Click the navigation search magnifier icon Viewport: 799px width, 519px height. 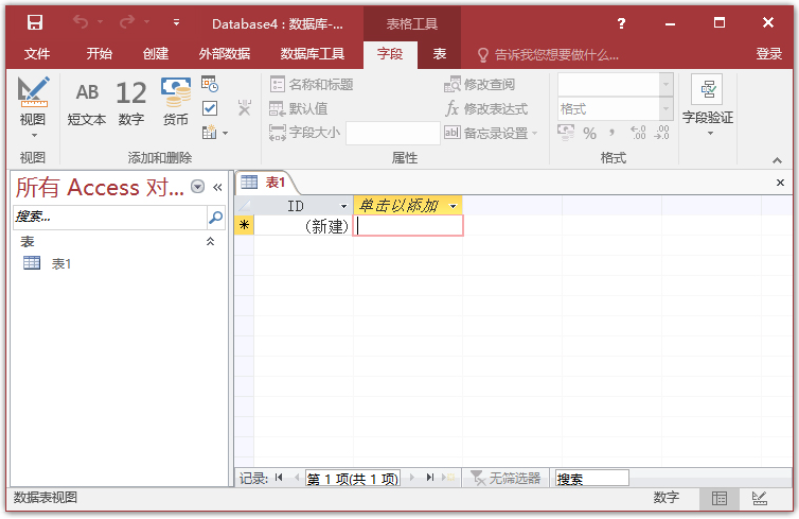[x=216, y=217]
